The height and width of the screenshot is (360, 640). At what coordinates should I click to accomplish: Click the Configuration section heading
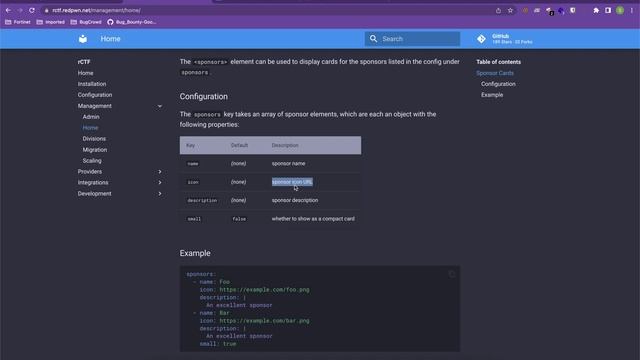[x=204, y=97]
